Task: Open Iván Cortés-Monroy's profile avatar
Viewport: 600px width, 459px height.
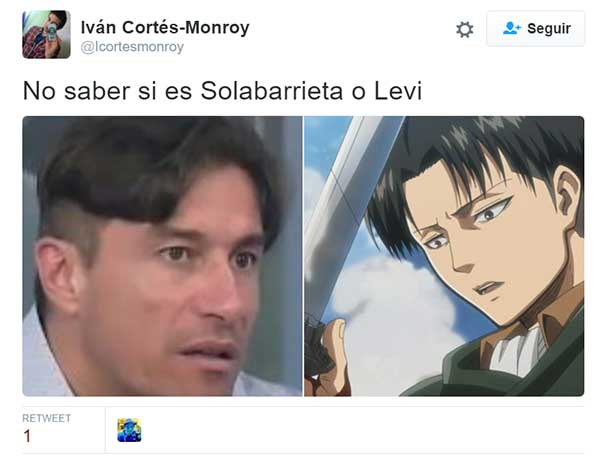Action: click(46, 34)
